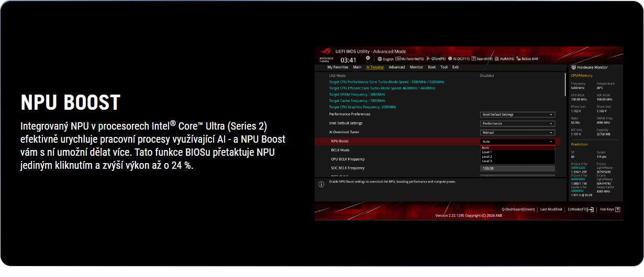Select the Ai Tweaker tab
The image size is (644, 277).
(x=375, y=67)
